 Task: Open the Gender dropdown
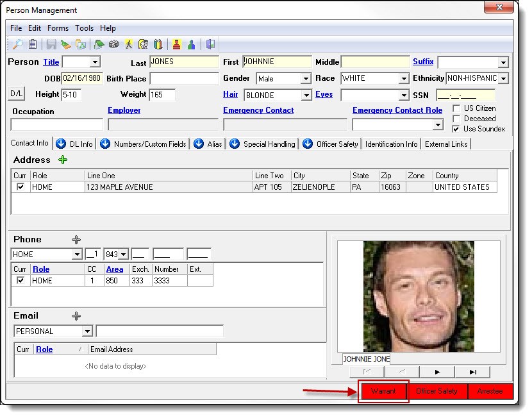click(306, 79)
